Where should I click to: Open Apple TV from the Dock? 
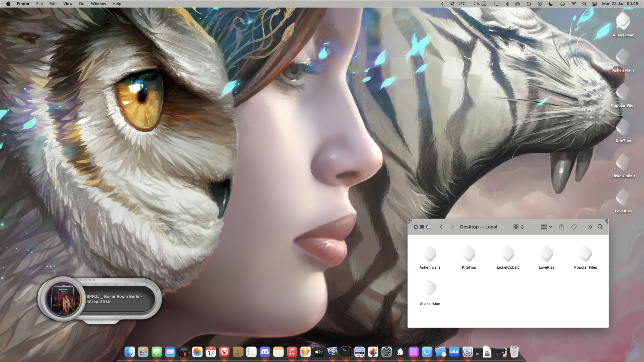319,352
